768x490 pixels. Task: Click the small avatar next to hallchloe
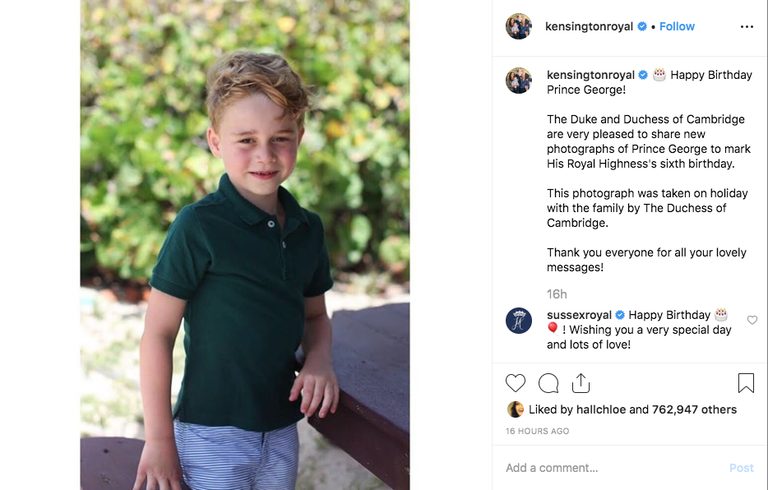click(515, 409)
